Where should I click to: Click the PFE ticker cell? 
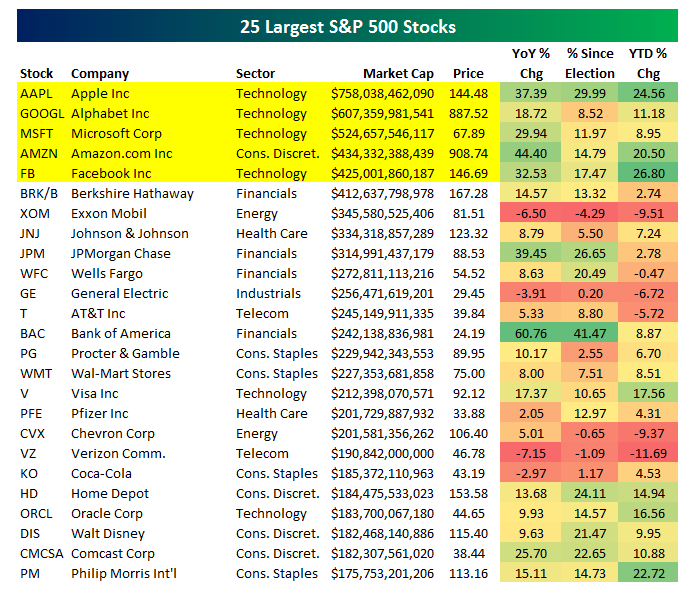click(x=31, y=414)
